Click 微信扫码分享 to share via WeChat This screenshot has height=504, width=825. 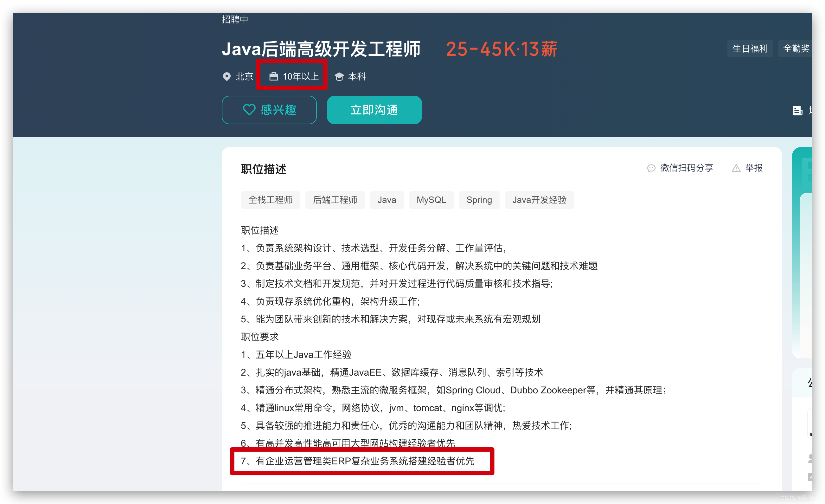[x=686, y=168]
